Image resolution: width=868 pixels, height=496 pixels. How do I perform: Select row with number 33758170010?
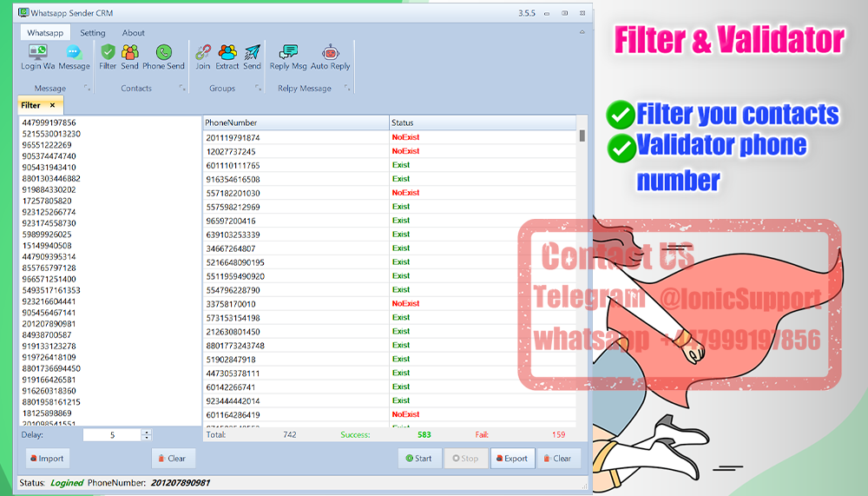[390, 304]
